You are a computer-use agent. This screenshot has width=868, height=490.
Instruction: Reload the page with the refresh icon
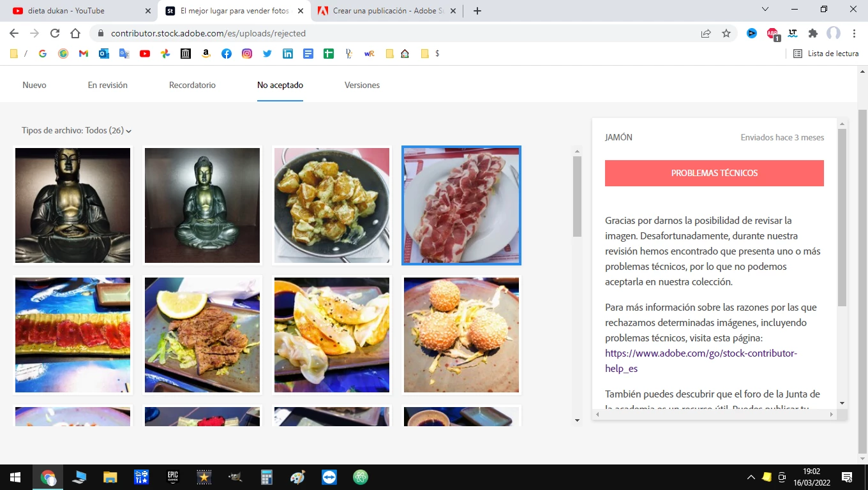[55, 33]
